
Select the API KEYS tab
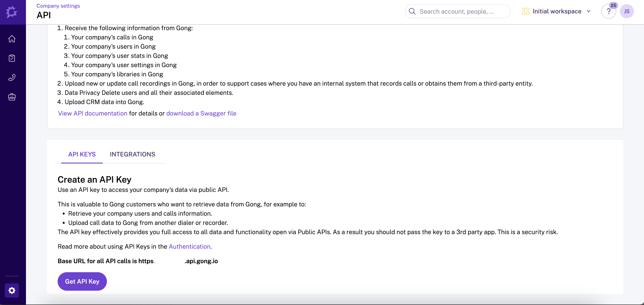[x=82, y=154]
